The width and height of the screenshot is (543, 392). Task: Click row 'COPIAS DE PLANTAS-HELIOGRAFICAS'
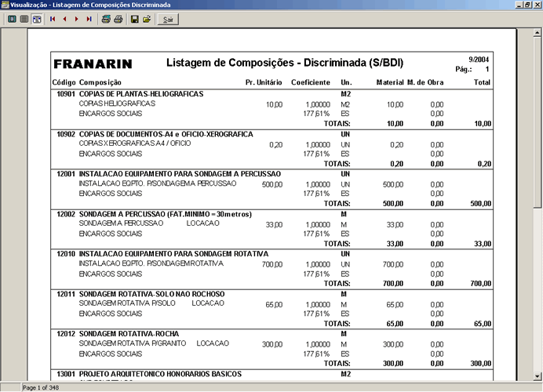click(141, 94)
